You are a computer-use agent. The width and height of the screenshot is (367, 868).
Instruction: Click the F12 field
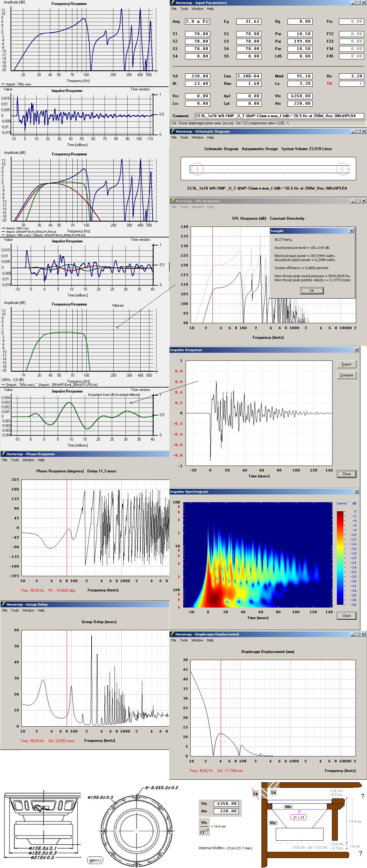(351, 34)
